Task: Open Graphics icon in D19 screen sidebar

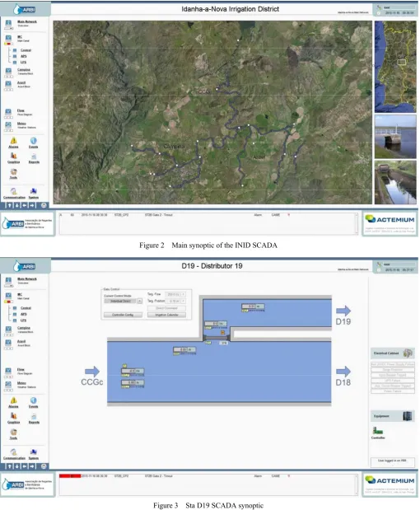Action: (14, 416)
